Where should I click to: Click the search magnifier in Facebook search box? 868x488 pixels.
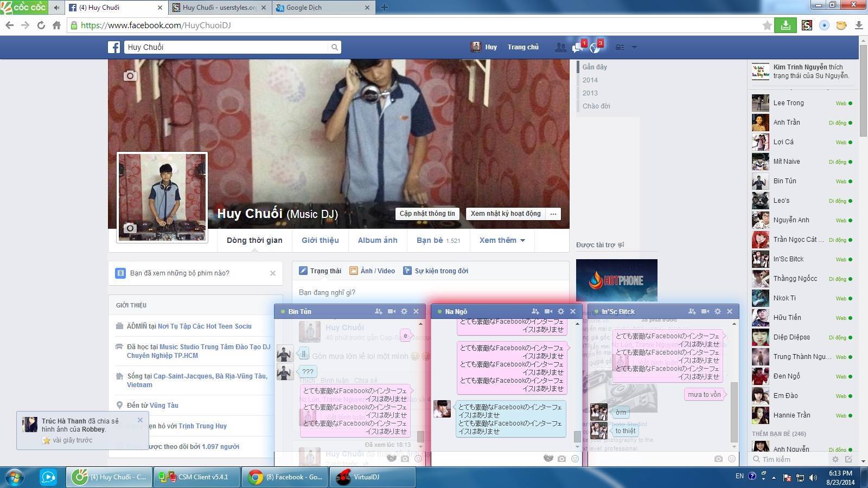click(x=335, y=47)
